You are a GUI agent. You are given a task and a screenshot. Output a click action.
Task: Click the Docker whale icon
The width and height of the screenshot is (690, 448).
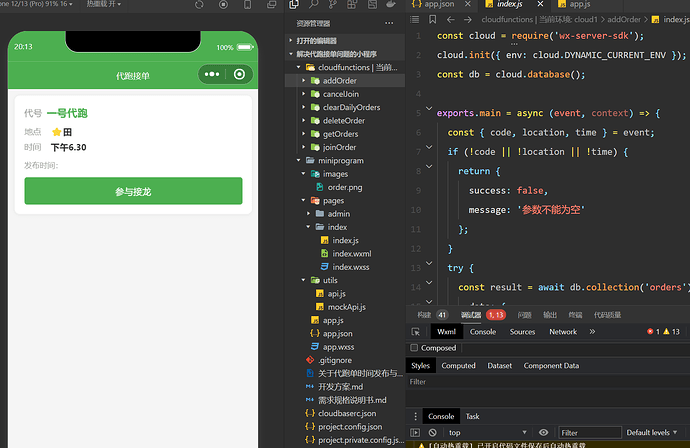[x=391, y=4]
